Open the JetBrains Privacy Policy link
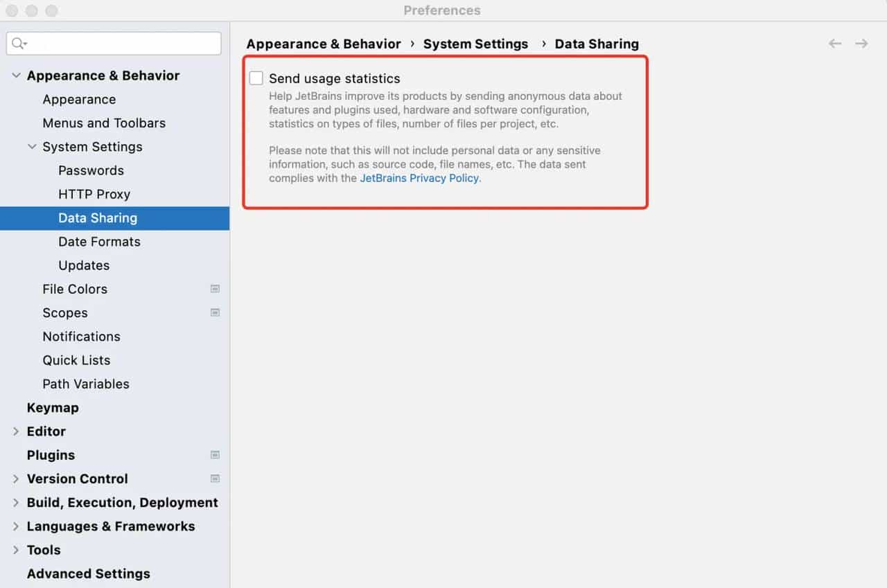The width and height of the screenshot is (887, 588). (x=419, y=178)
